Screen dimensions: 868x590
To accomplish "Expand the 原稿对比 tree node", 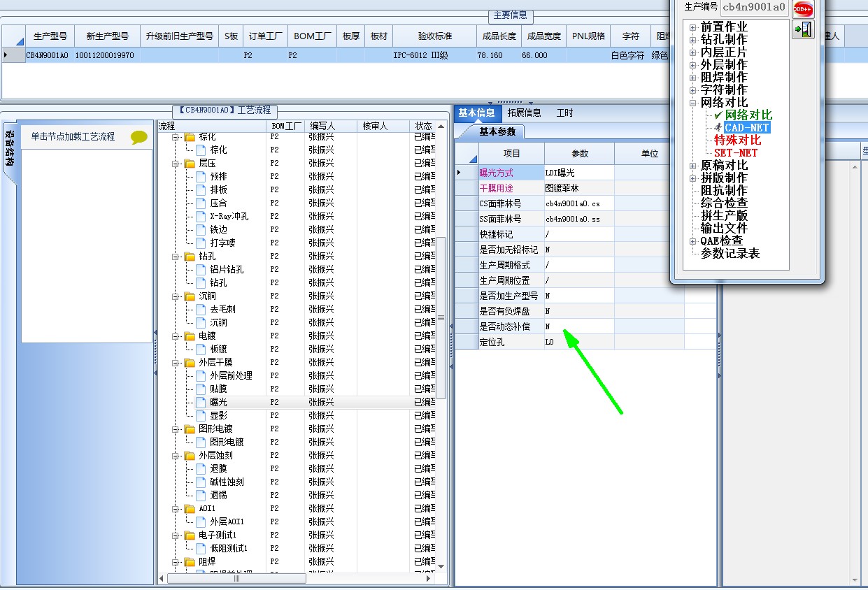I will (x=693, y=166).
